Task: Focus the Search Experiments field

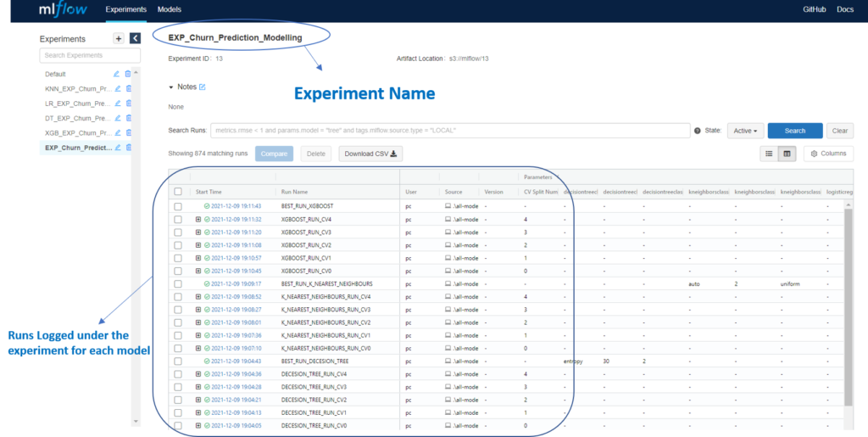Action: (x=90, y=55)
